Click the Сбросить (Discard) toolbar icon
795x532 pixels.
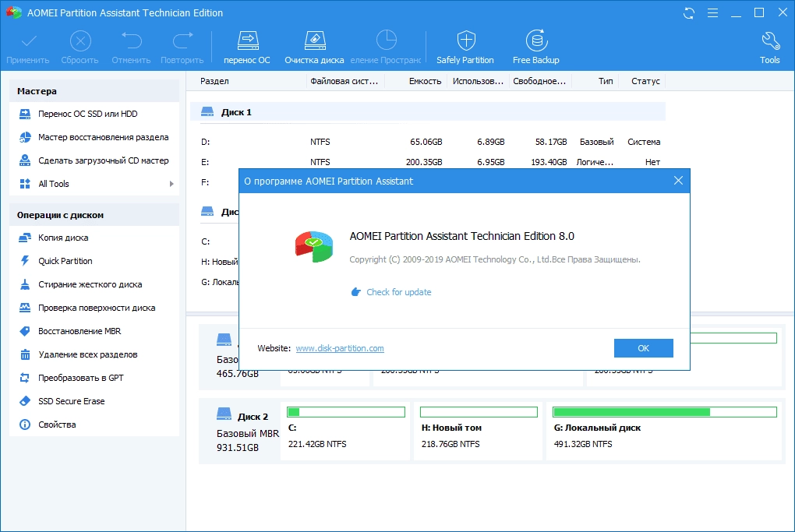(80, 48)
